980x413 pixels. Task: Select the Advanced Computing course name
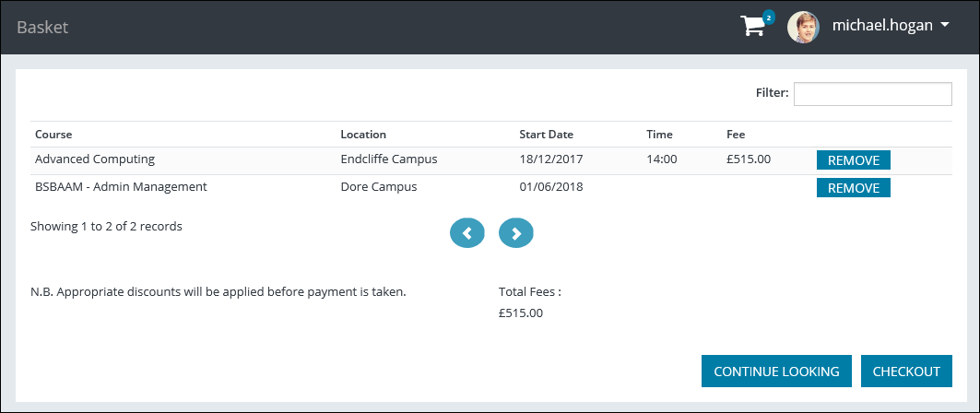(x=95, y=159)
